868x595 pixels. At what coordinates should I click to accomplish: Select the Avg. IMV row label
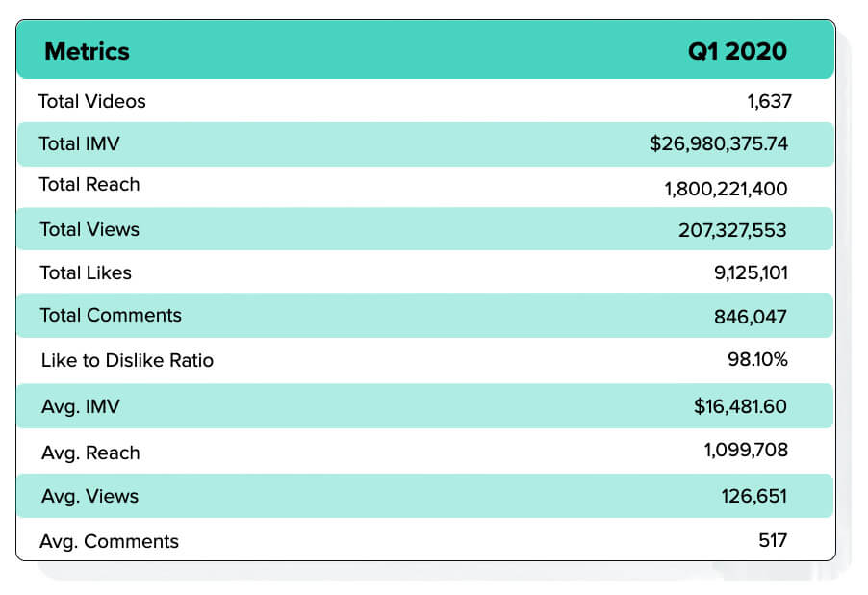coord(81,406)
